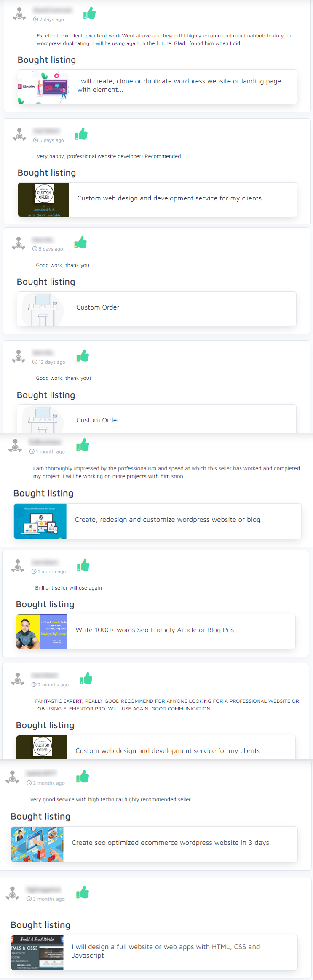Image resolution: width=313 pixels, height=980 pixels.
Task: Click the thumbs-up on the "FANTASTIC EXPERT" review
Action: 86,678
